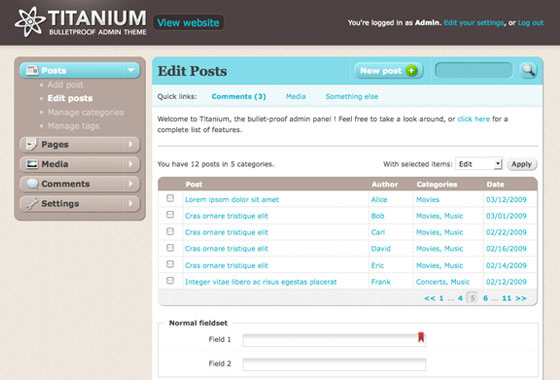
Task: Follow the click here features link
Action: 474,119
